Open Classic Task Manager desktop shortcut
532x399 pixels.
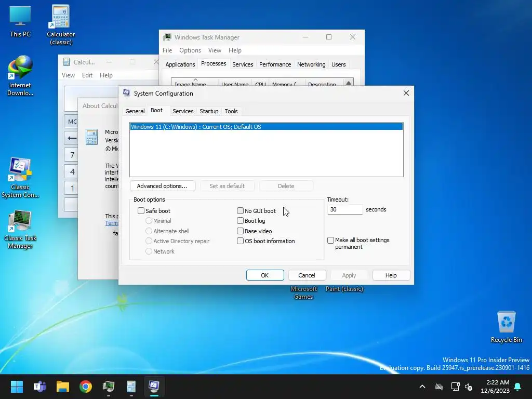click(x=20, y=229)
